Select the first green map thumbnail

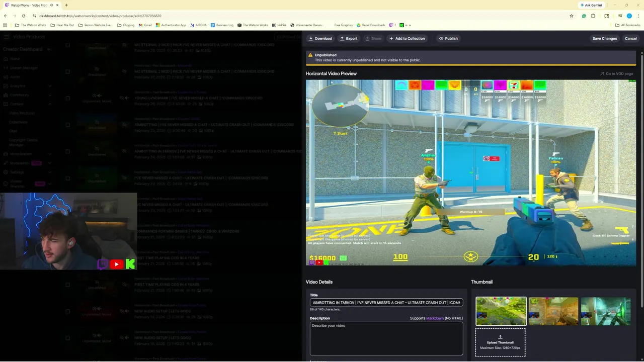(x=501, y=311)
